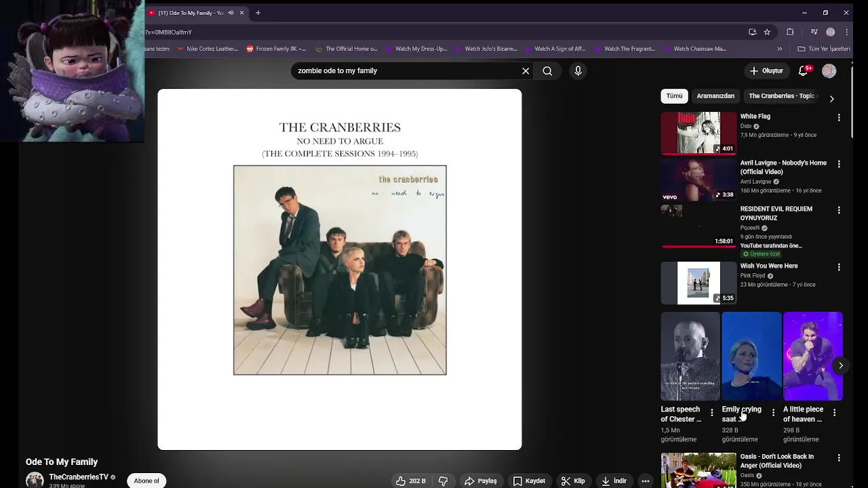868x488 pixels.
Task: Subscribe using the Abone ol button
Action: tap(146, 481)
